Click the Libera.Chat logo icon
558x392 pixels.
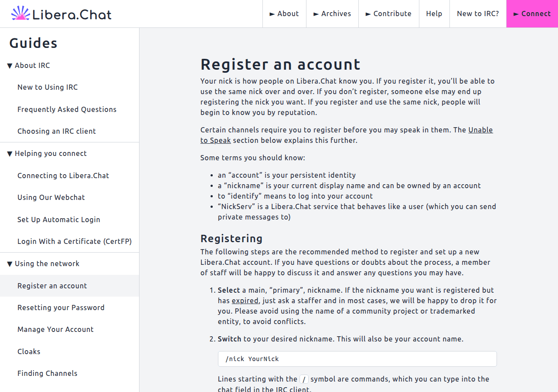[20, 14]
